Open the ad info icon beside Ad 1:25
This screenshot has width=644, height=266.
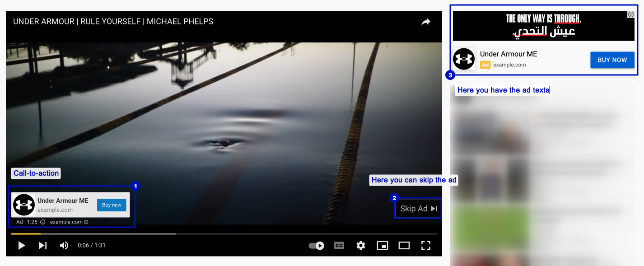[43, 222]
